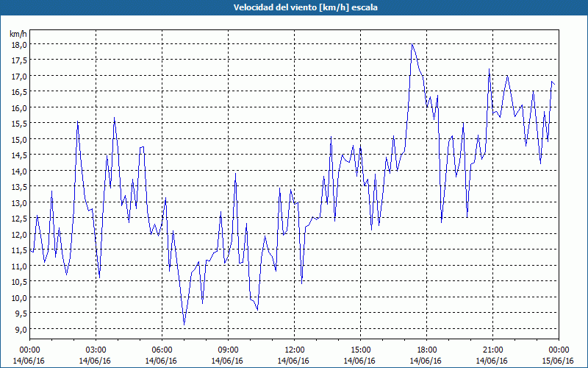
Task: Pick the '21:00' x-axis time label
Action: pyautogui.click(x=492, y=350)
